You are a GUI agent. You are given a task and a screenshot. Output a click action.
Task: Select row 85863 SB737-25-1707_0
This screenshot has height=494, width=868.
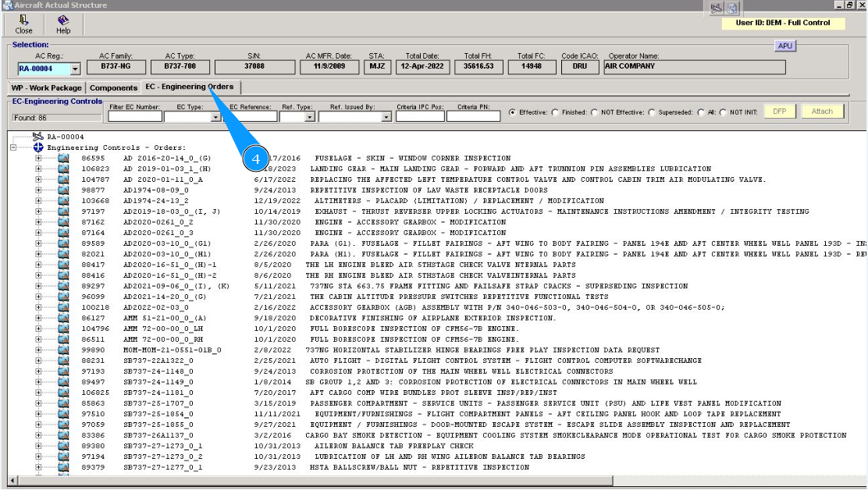pos(431,403)
